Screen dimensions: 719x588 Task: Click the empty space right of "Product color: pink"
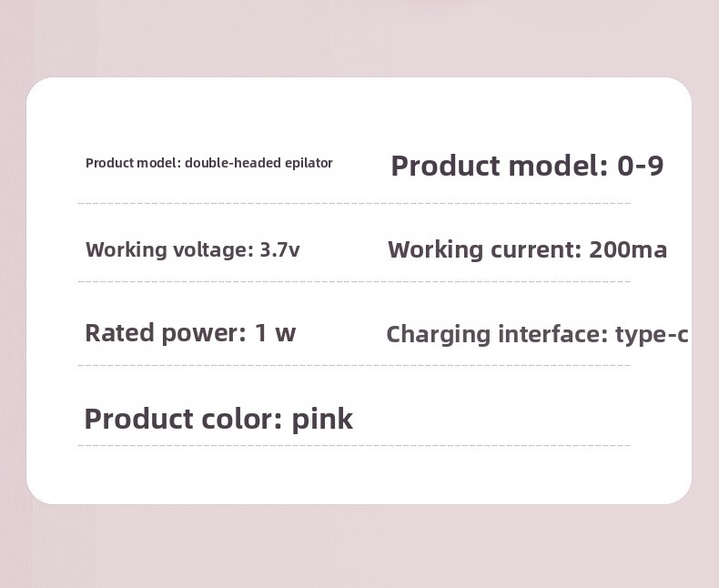(510, 419)
